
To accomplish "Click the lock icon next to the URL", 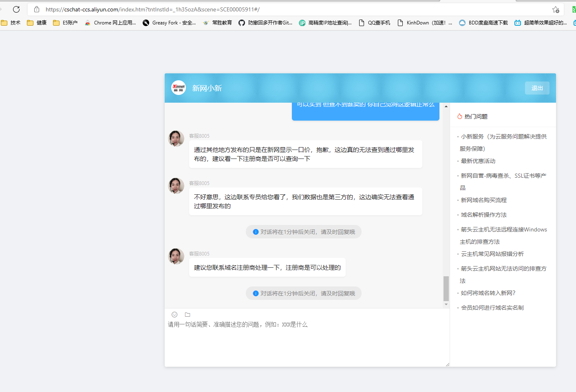I will 37,9.
